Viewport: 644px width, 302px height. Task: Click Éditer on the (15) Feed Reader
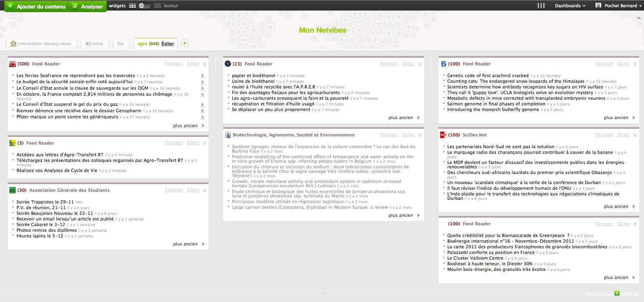pyautogui.click(x=408, y=64)
